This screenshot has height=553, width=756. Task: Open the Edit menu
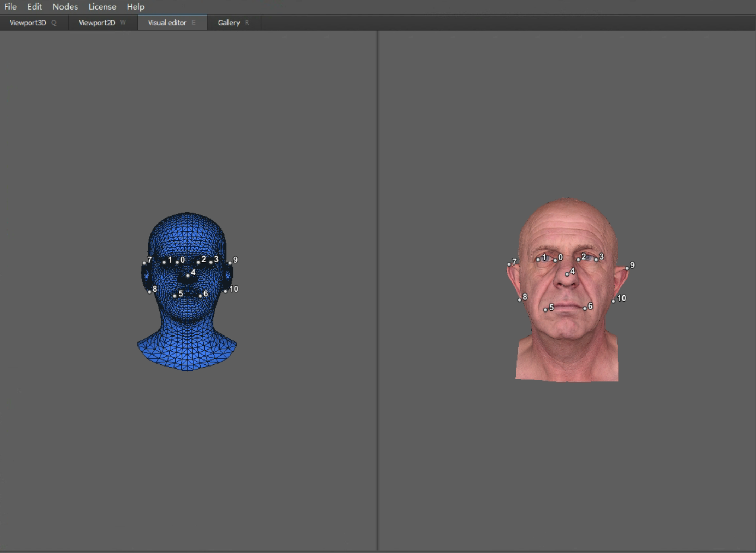[34, 7]
